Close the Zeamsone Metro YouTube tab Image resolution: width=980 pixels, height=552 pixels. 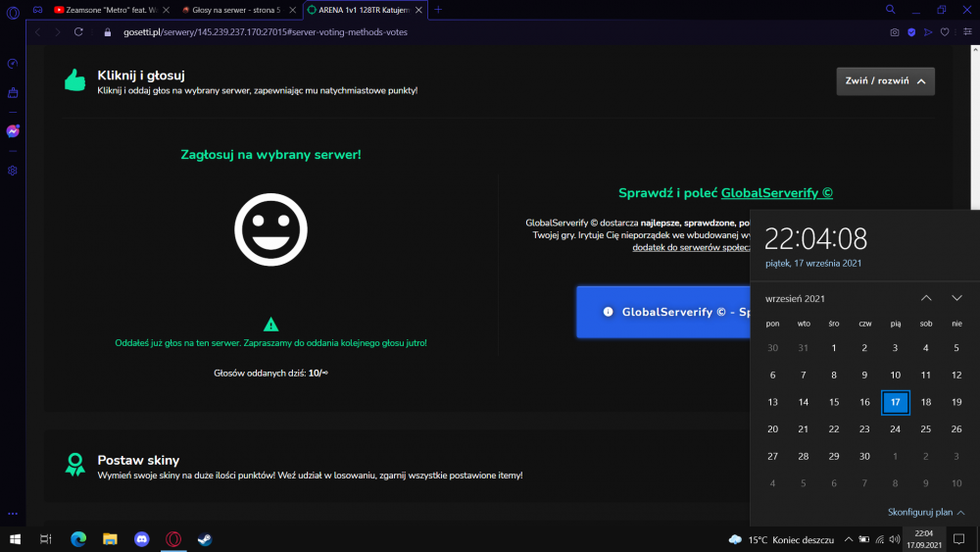tap(167, 10)
